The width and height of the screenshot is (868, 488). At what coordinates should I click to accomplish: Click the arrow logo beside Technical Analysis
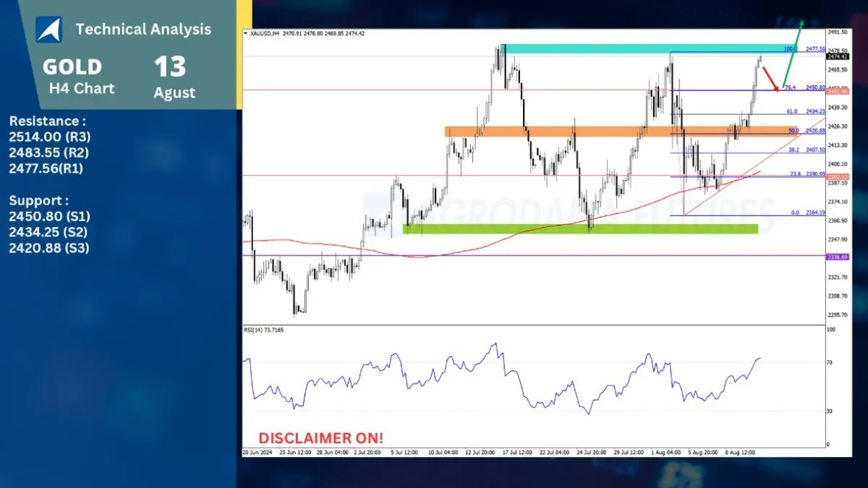click(x=51, y=29)
